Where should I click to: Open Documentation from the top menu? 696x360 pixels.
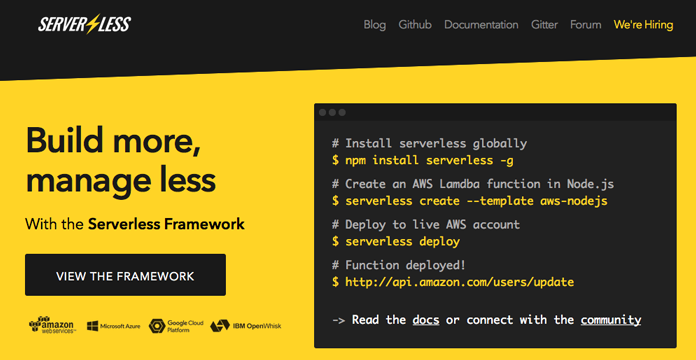(481, 24)
